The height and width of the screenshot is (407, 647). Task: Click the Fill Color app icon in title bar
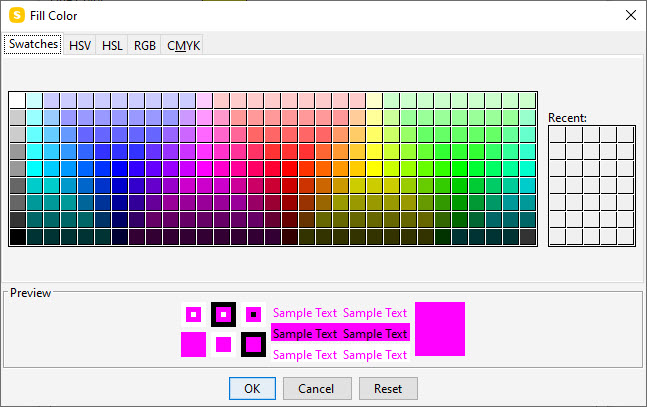tap(16, 15)
